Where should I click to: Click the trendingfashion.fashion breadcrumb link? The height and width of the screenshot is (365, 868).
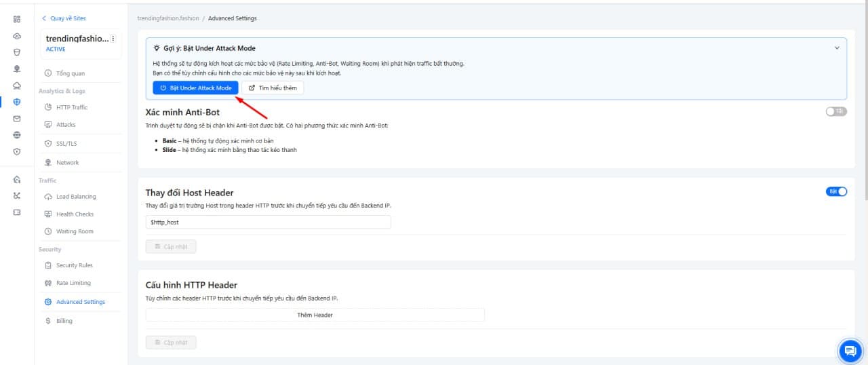click(x=167, y=18)
